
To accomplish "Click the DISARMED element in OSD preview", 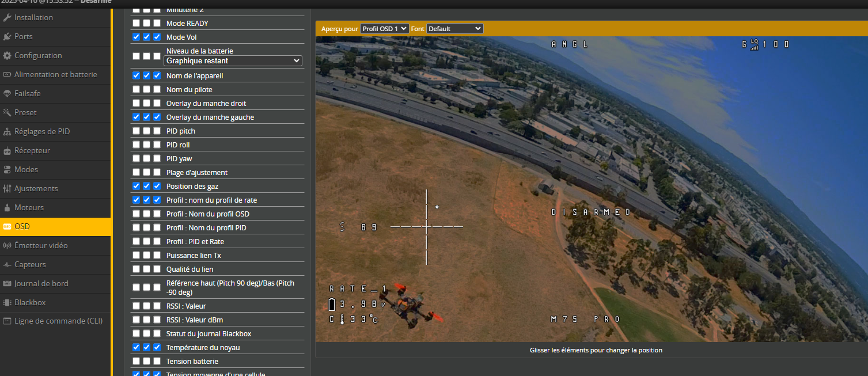I will [x=591, y=212].
